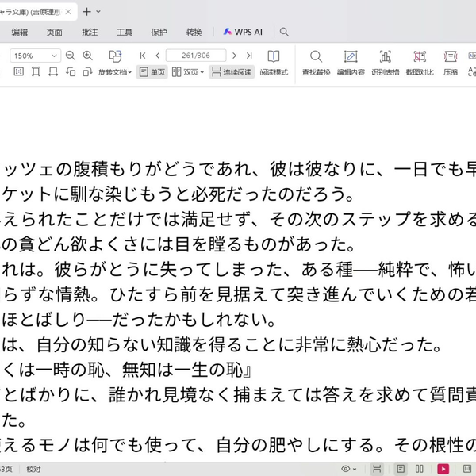Open 查找替换 find and replace
476x476 pixels.
pos(316,63)
